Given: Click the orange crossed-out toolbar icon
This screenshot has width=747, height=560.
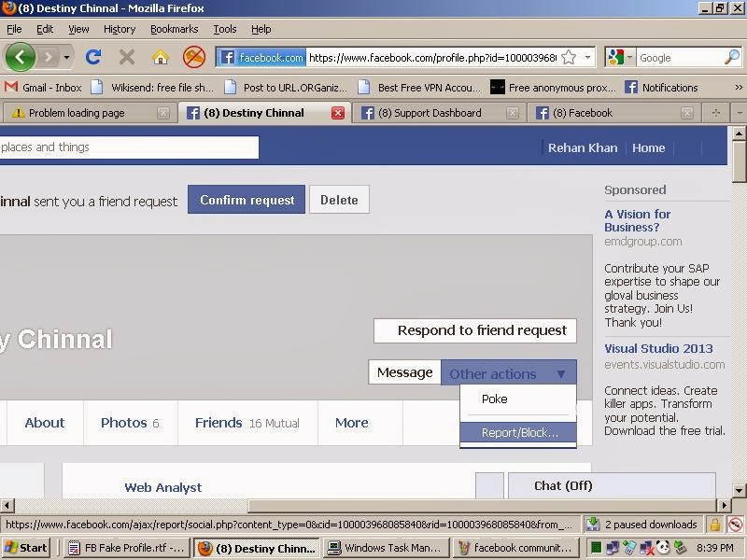Looking at the screenshot, I should pyautogui.click(x=194, y=57).
